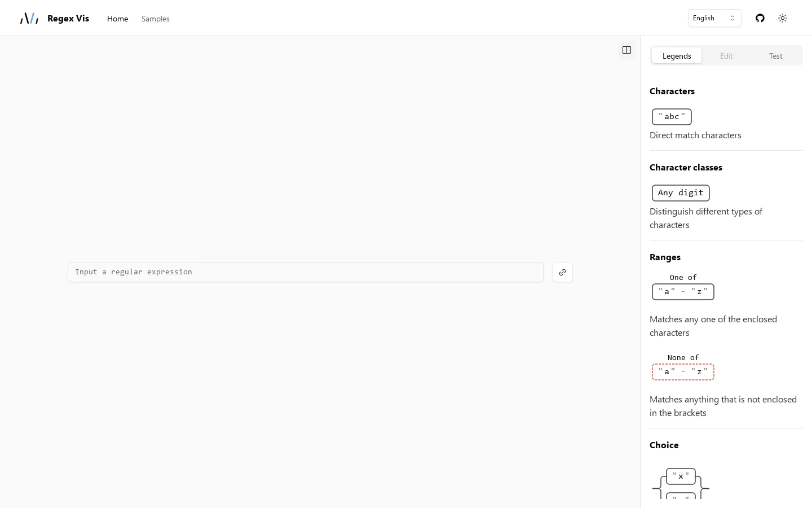Open the GitHub repository icon
Viewport: 812px width, 508px height.
760,18
